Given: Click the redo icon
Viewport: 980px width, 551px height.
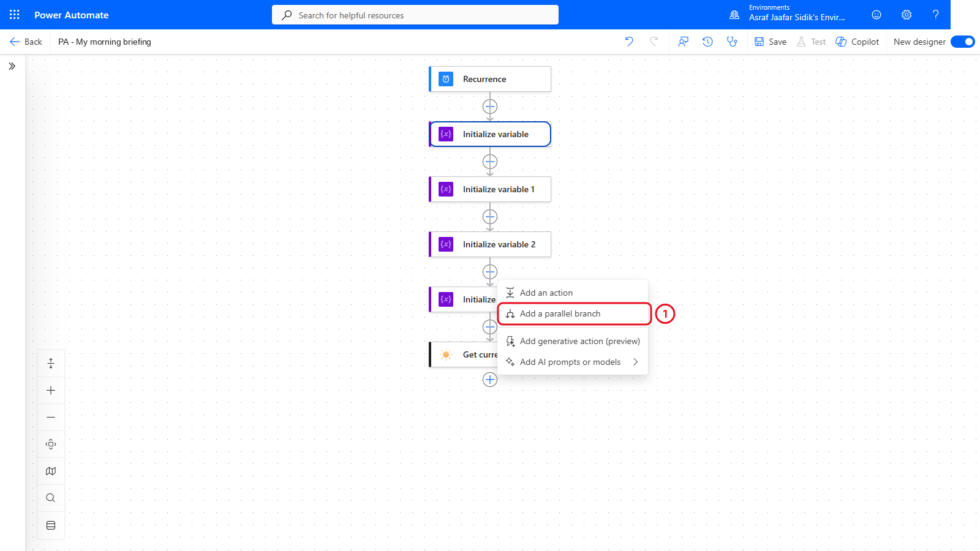Looking at the screenshot, I should click(x=654, y=42).
